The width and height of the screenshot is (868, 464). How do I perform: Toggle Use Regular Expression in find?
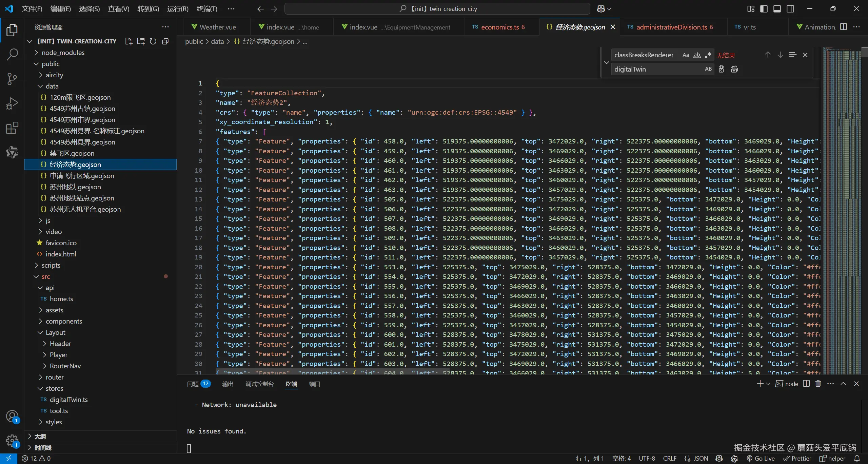coord(708,55)
